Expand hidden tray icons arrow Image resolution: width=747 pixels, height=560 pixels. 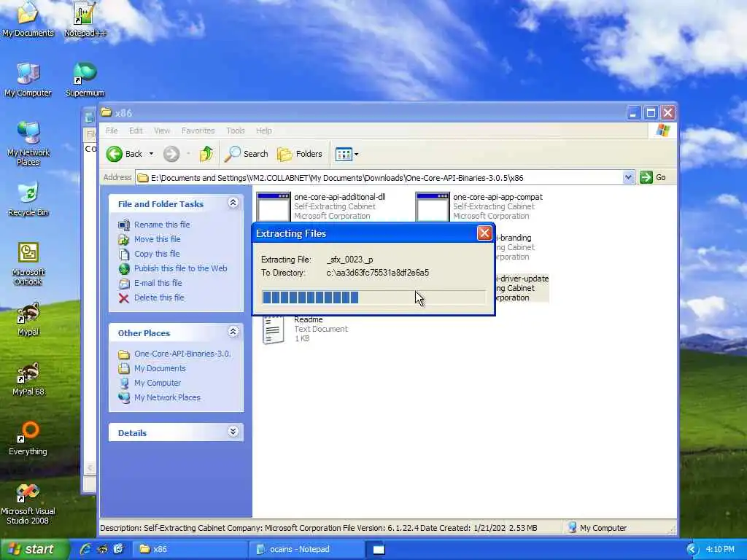coord(692,550)
